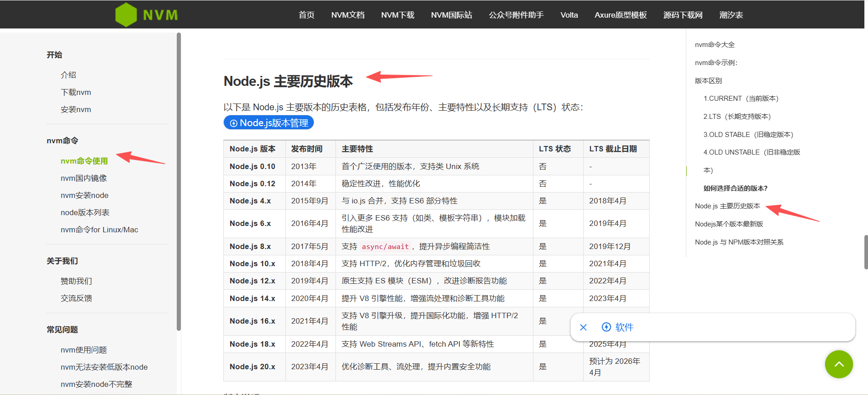This screenshot has width=868, height=395.
Task: Open 源码下载网 navigation link
Action: pyautogui.click(x=683, y=15)
